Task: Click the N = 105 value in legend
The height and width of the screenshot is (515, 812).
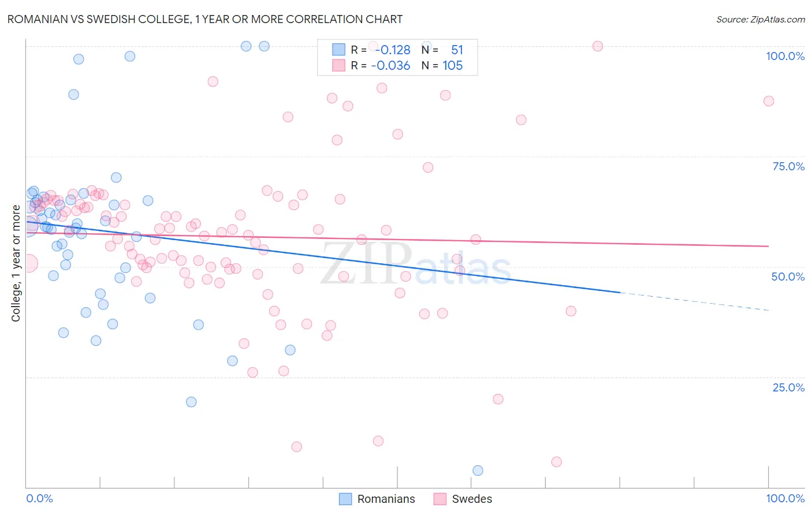Action: pyautogui.click(x=442, y=65)
